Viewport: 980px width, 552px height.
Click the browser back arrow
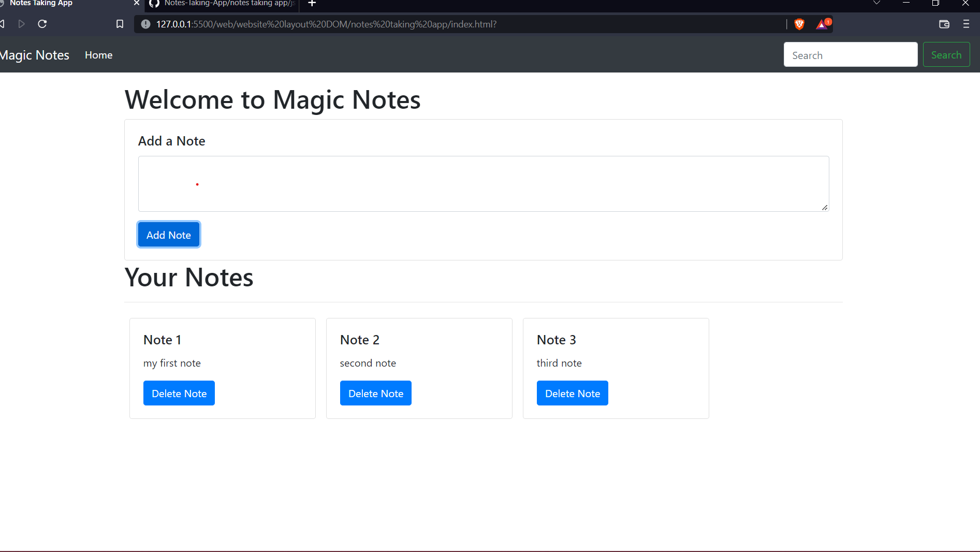[x=3, y=24]
